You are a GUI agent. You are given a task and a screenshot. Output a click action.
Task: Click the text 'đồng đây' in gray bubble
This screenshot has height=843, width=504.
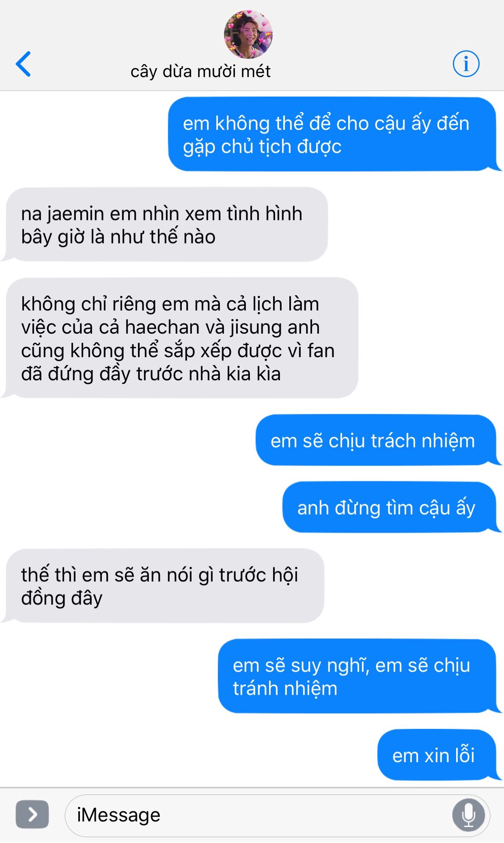point(61,598)
